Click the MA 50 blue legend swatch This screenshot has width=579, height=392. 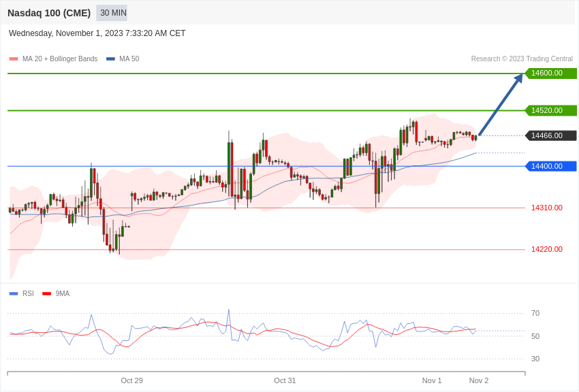[x=110, y=59]
